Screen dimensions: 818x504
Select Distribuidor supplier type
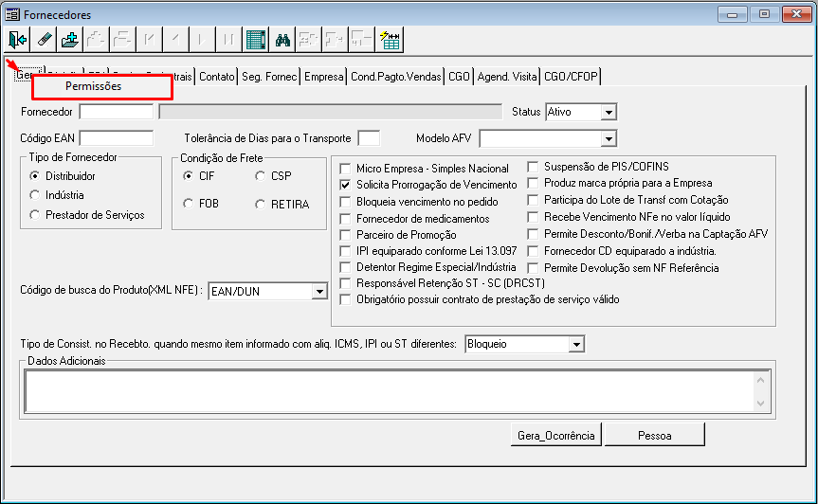(x=35, y=176)
